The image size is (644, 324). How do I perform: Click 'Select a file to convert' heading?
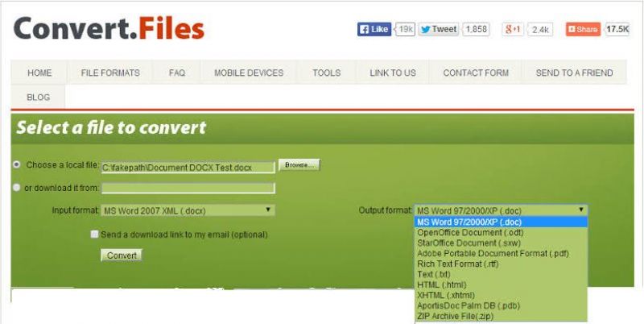click(x=111, y=128)
